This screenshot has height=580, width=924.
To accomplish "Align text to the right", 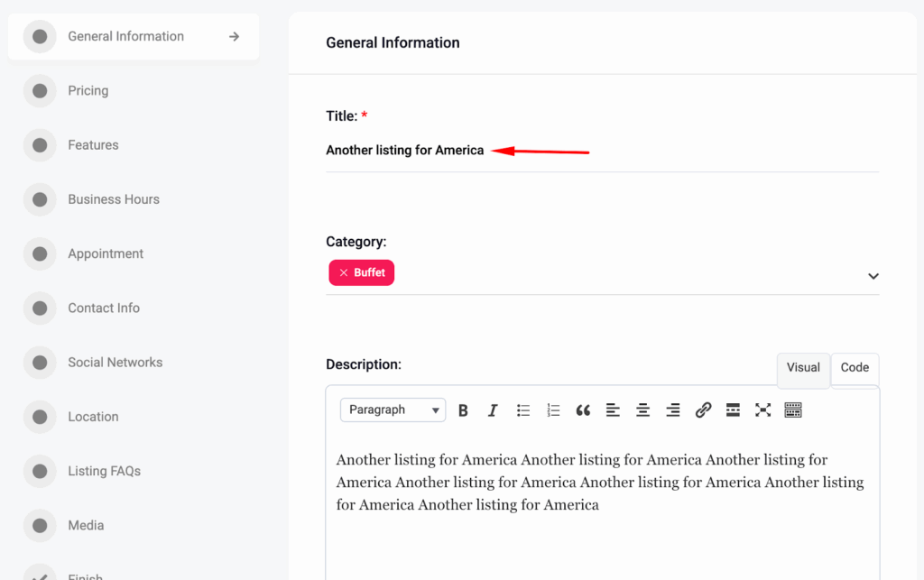I will tap(673, 410).
